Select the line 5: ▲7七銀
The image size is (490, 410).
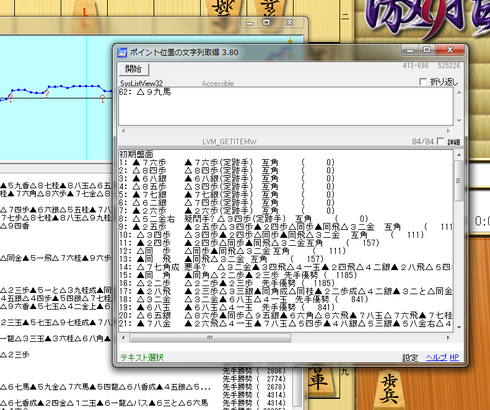(227, 195)
